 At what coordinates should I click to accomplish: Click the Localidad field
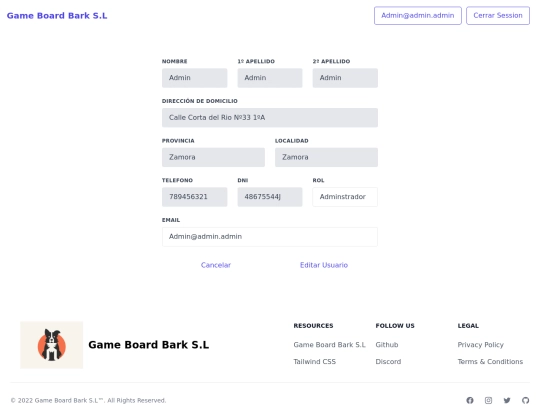pos(326,157)
